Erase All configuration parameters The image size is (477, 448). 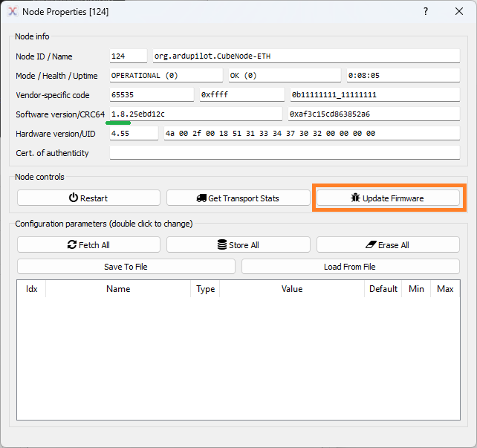[388, 244]
